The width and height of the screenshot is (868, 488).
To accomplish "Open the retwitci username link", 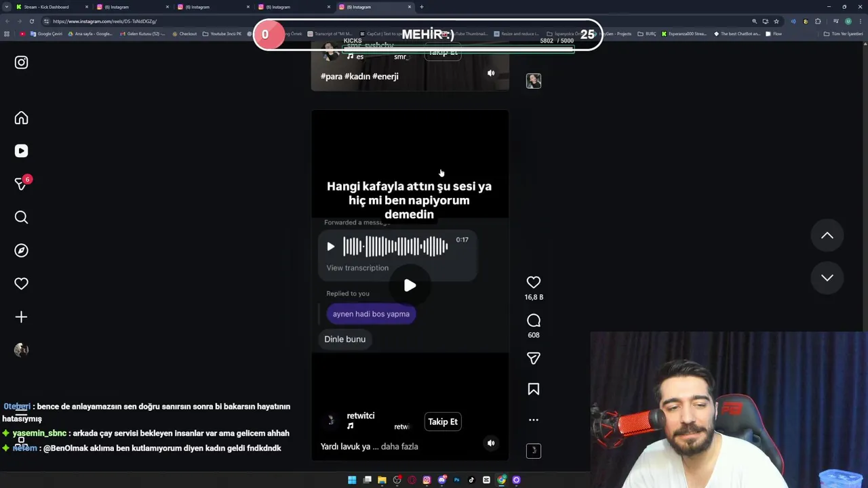I will [x=360, y=415].
